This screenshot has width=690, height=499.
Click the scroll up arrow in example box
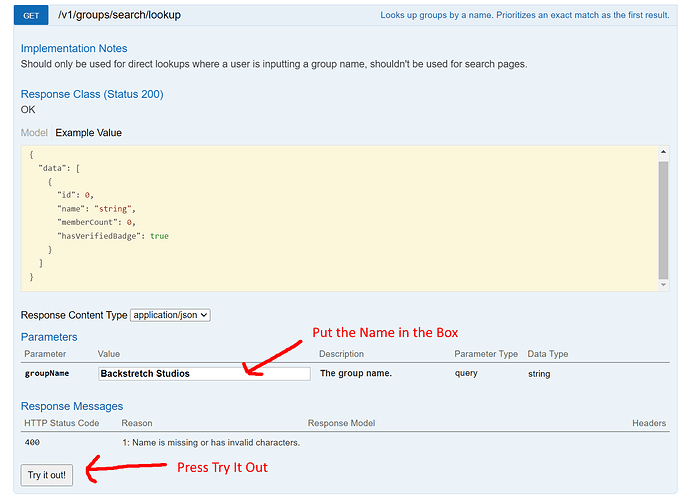pyautogui.click(x=664, y=152)
